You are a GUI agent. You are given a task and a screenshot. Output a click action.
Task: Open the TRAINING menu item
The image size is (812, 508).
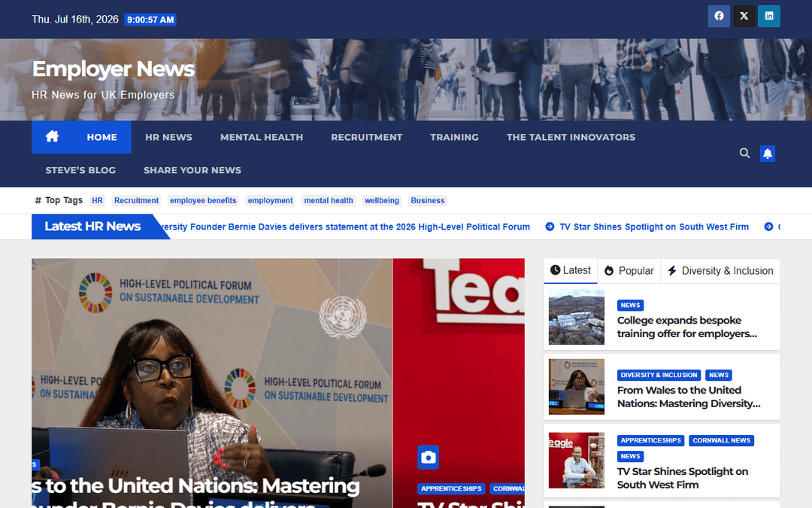coord(454,138)
